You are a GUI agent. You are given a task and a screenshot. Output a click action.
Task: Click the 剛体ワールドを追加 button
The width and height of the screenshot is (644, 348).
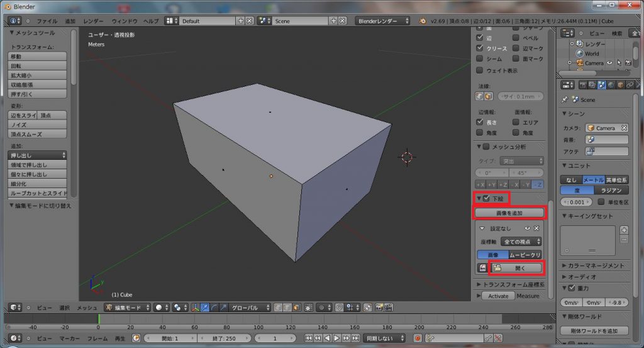[594, 331]
